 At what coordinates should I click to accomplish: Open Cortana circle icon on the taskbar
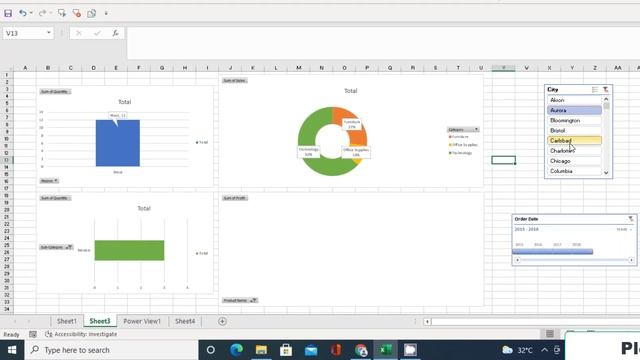211,350
